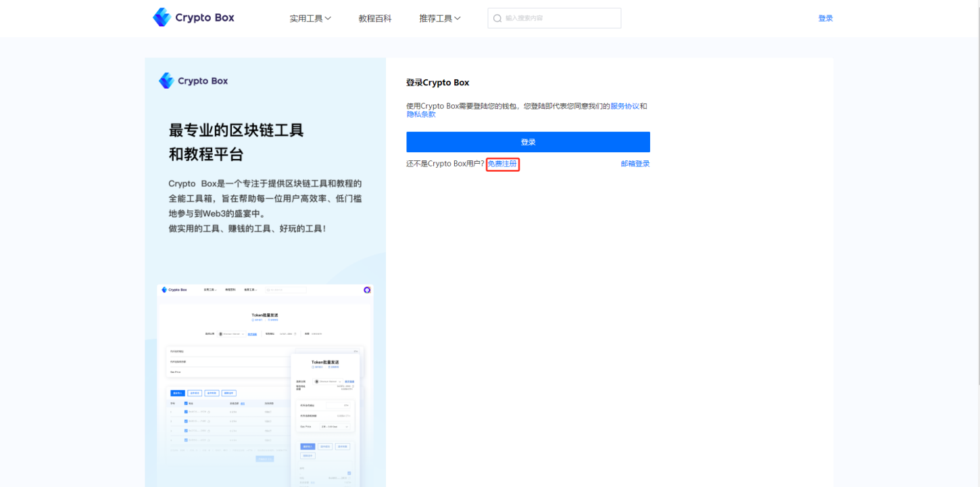Viewport: 980px width, 487px height.
Task: Switch to 邮箱登录
Action: [x=635, y=164]
